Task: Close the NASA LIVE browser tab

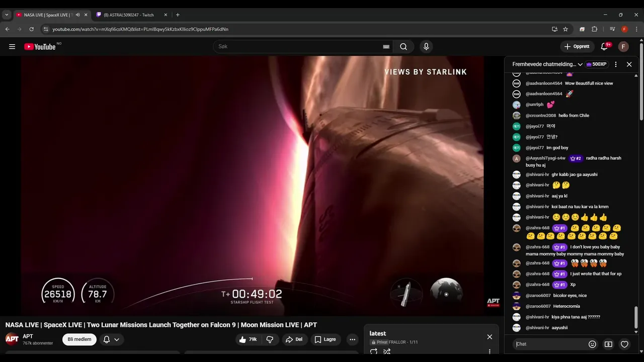Action: point(86,15)
